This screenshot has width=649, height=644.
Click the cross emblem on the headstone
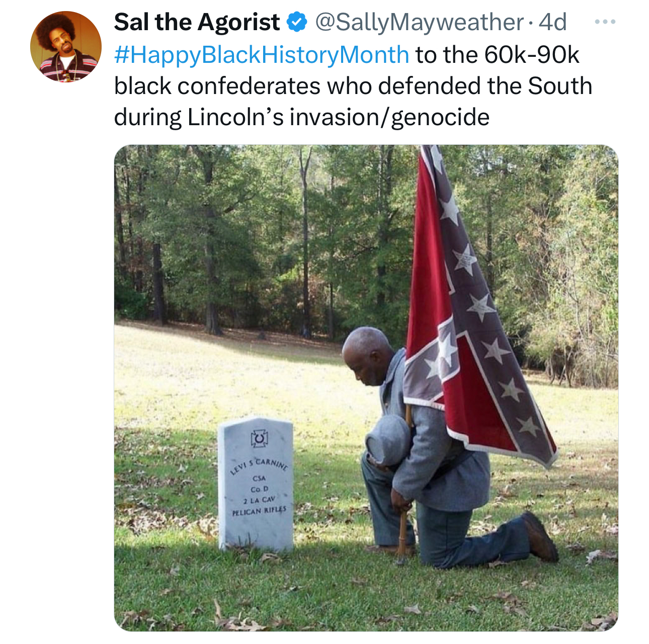point(259,438)
